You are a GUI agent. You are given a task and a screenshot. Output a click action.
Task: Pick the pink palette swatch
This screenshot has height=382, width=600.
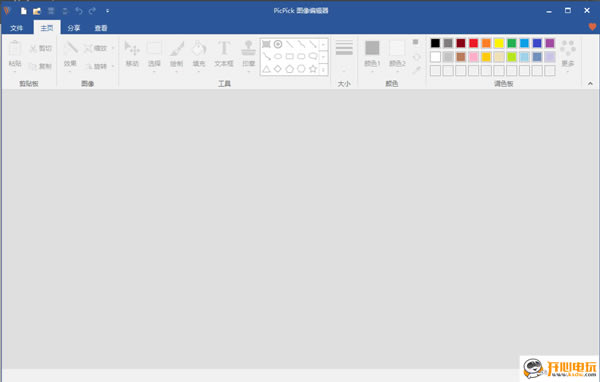coord(473,57)
